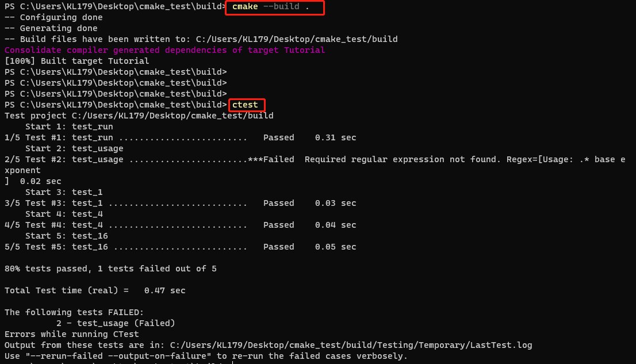Click the "Start 1: test_run" line
This screenshot has height=364, width=636.
pyautogui.click(x=69, y=127)
